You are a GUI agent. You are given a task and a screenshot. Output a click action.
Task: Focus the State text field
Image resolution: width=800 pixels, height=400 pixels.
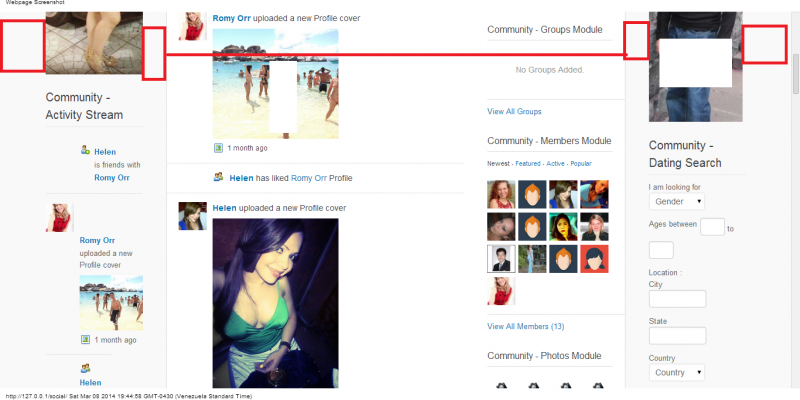pos(677,336)
